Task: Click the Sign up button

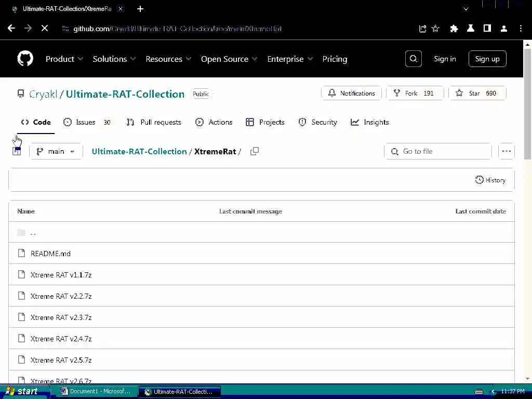Action: 487,59
